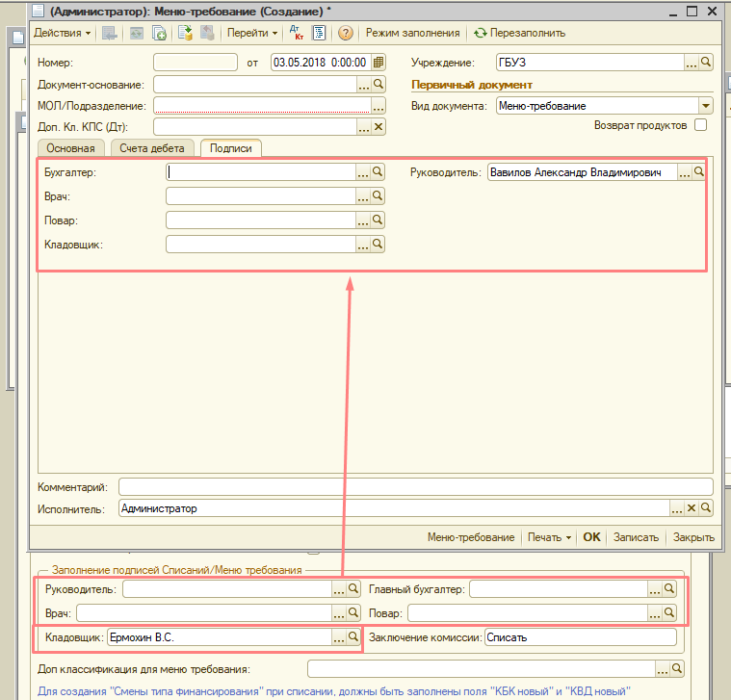Open help with the question mark icon

346,33
